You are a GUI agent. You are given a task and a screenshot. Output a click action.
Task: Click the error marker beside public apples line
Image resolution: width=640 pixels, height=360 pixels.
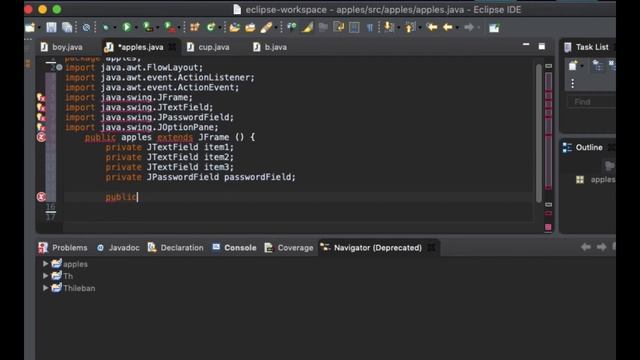[x=41, y=137]
